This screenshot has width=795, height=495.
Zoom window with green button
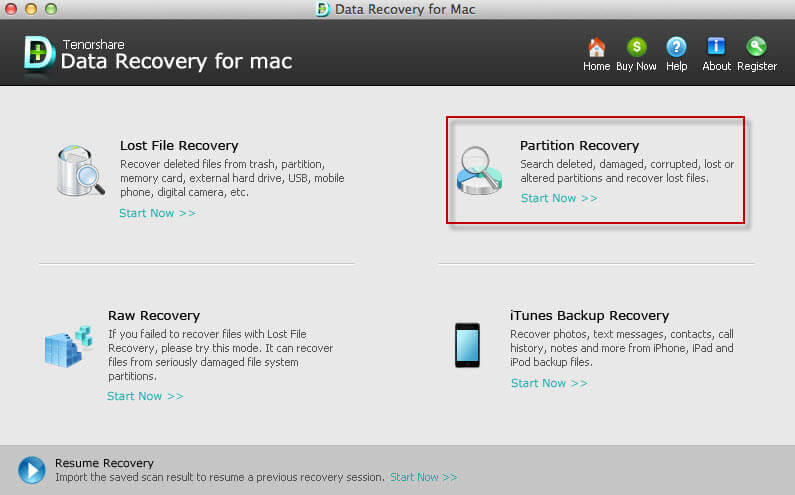[x=51, y=9]
